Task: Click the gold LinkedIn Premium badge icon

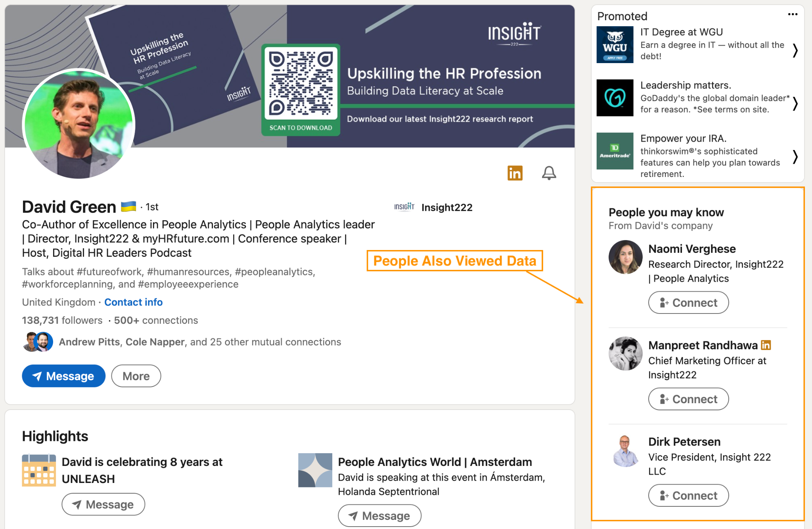Action: click(x=515, y=173)
